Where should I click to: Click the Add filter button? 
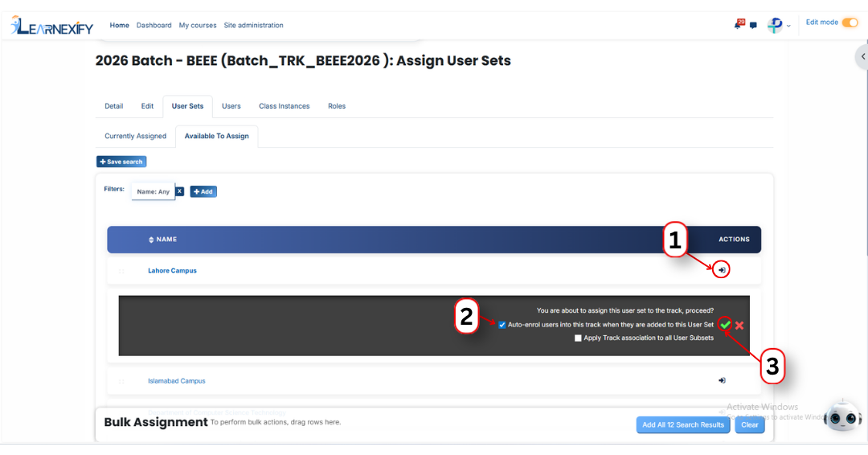203,191
